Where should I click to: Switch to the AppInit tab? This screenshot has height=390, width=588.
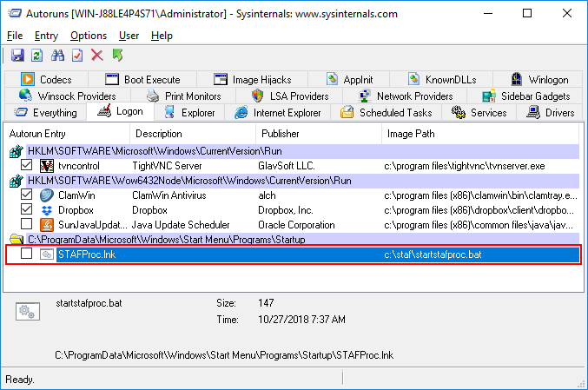pyautogui.click(x=349, y=80)
